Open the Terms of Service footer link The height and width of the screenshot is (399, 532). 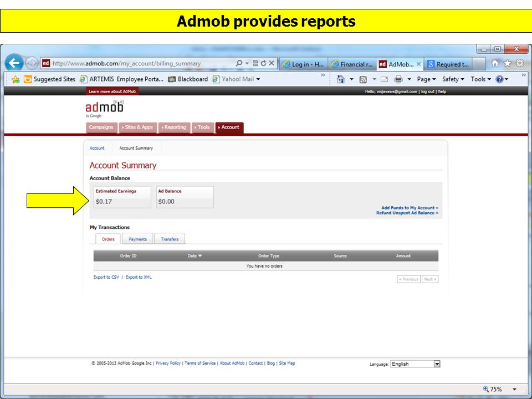tap(200, 363)
